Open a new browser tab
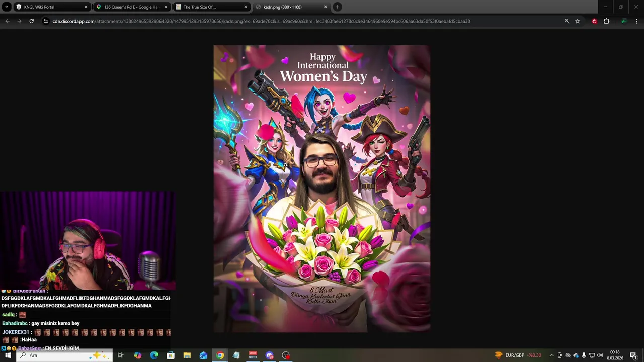This screenshot has height=362, width=644. 338,7
